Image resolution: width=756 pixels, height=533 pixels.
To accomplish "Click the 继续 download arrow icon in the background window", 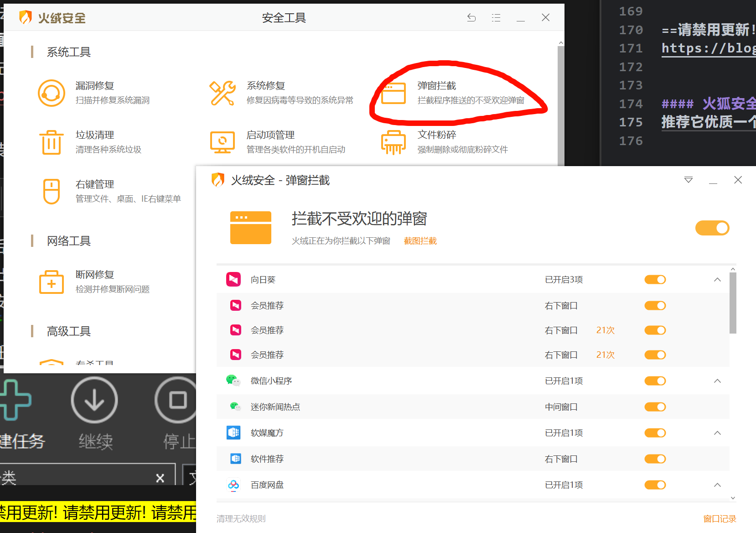I will click(x=94, y=400).
